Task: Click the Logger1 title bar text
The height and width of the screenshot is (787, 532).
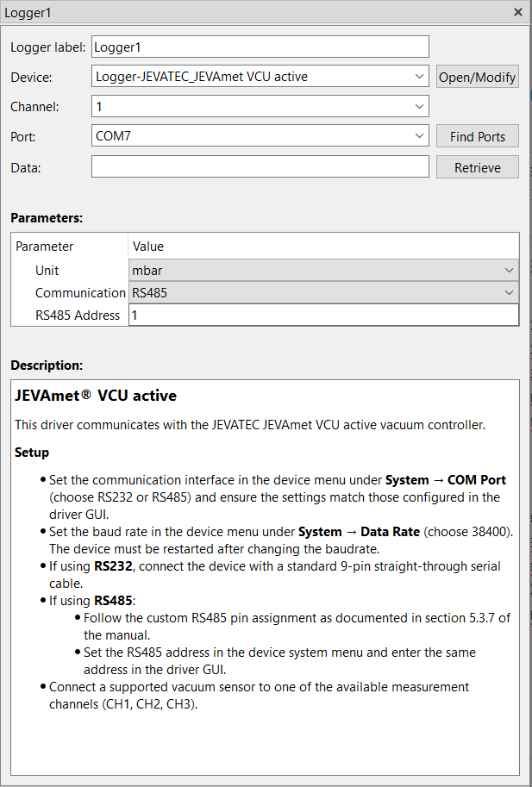Action: (x=28, y=13)
